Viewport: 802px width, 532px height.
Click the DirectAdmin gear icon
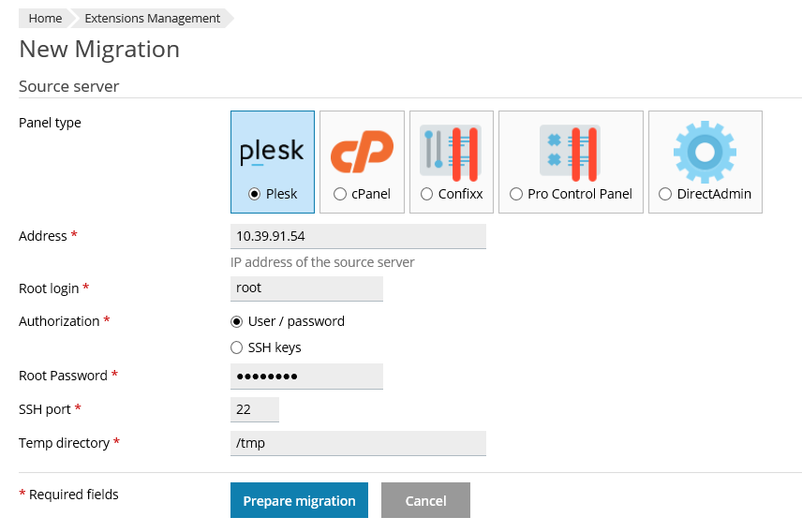click(x=705, y=152)
